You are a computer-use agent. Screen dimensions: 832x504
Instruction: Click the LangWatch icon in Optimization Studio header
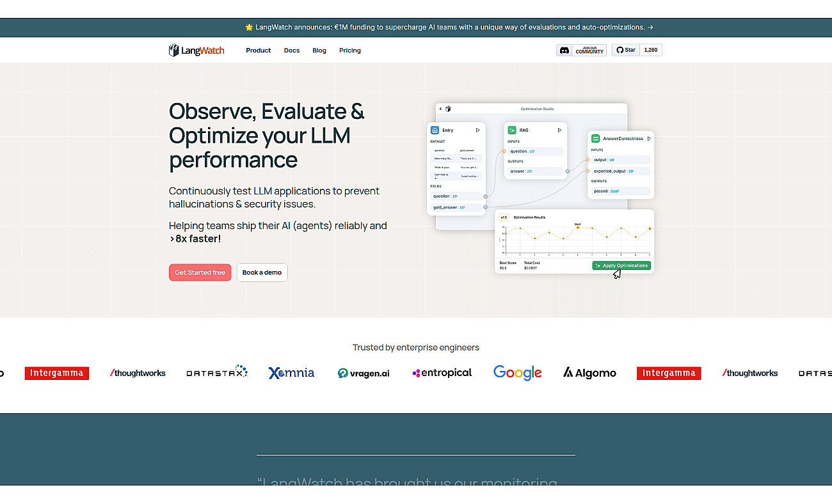[x=448, y=109]
